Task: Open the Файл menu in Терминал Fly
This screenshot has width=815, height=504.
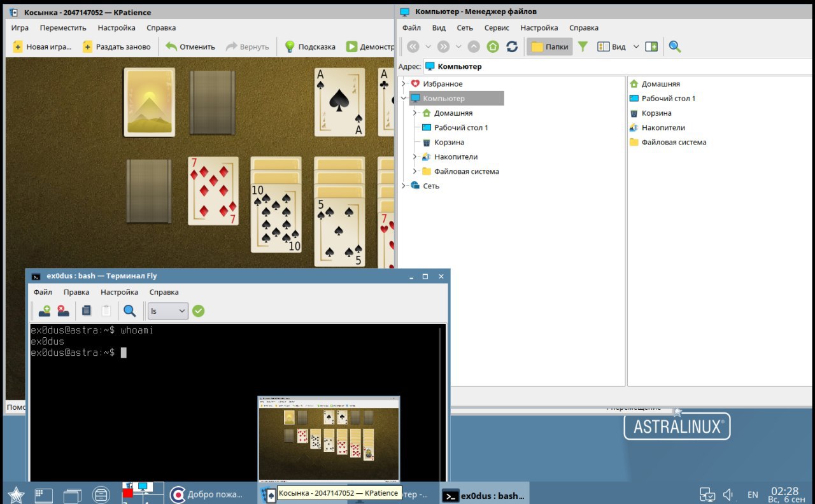Action: point(43,292)
